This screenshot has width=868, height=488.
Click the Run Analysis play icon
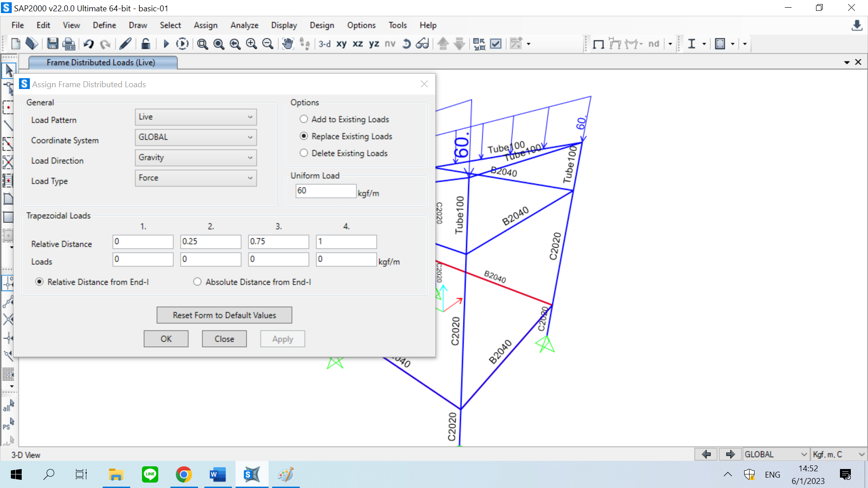tap(166, 44)
